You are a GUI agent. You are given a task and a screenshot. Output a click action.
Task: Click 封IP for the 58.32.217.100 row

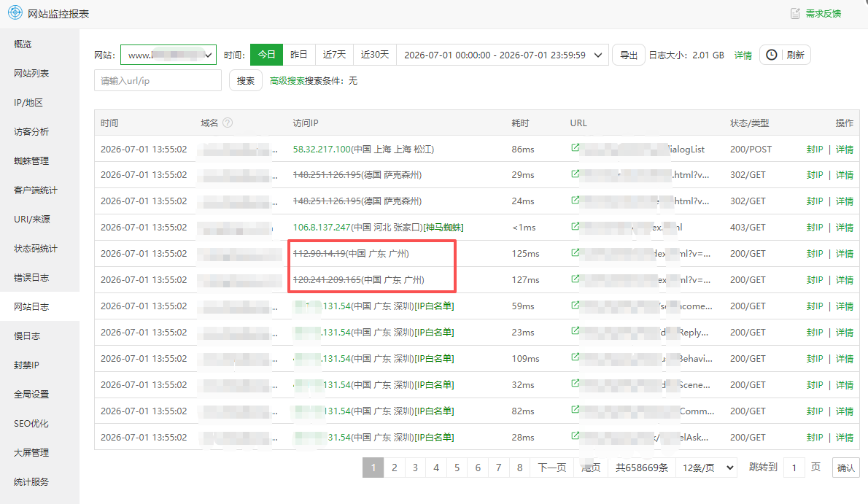click(814, 149)
